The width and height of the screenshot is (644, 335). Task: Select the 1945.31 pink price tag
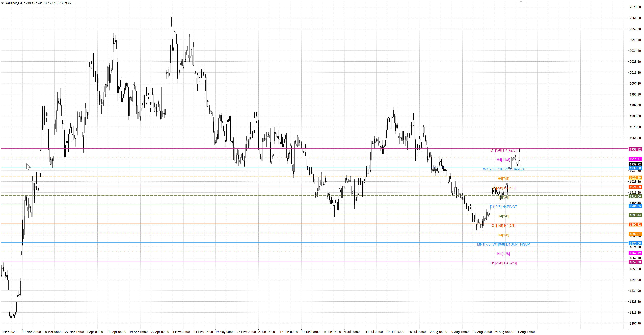coord(635,159)
